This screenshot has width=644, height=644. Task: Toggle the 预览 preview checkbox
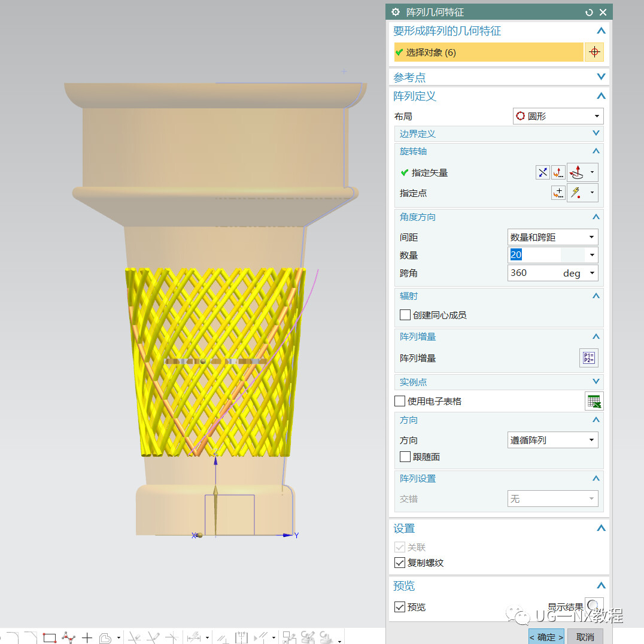(399, 607)
